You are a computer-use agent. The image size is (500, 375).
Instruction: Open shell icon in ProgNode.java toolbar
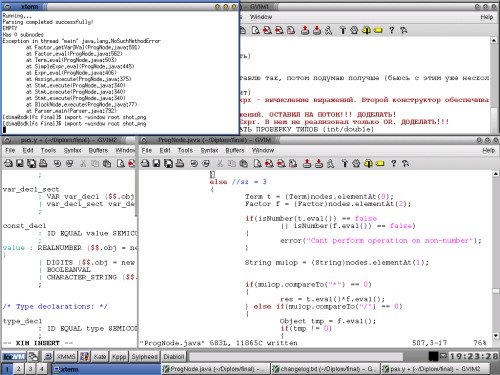pos(356,163)
